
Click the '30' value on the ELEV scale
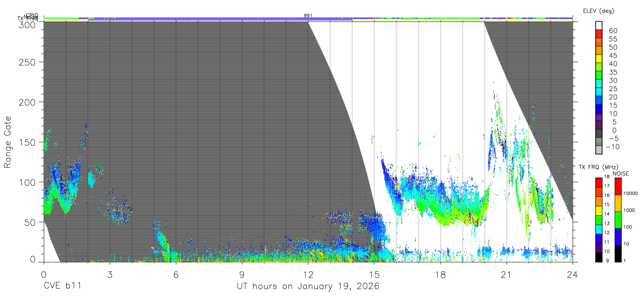coord(613,80)
